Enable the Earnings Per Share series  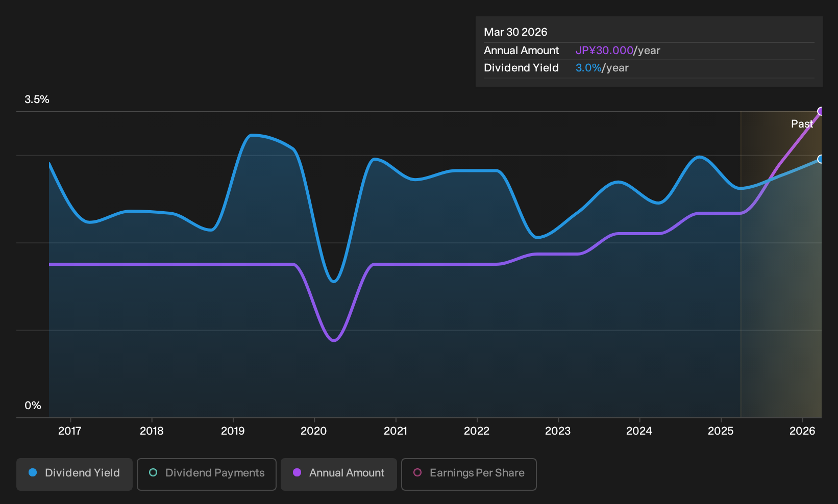(469, 474)
